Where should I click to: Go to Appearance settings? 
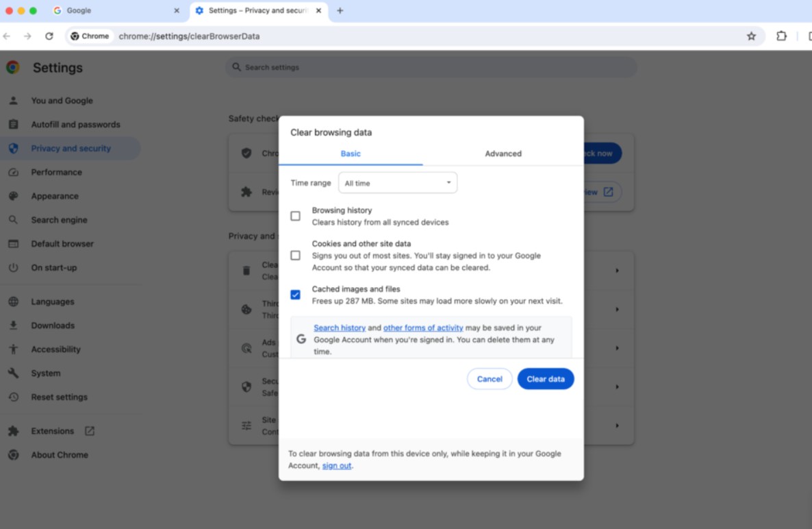pos(54,196)
